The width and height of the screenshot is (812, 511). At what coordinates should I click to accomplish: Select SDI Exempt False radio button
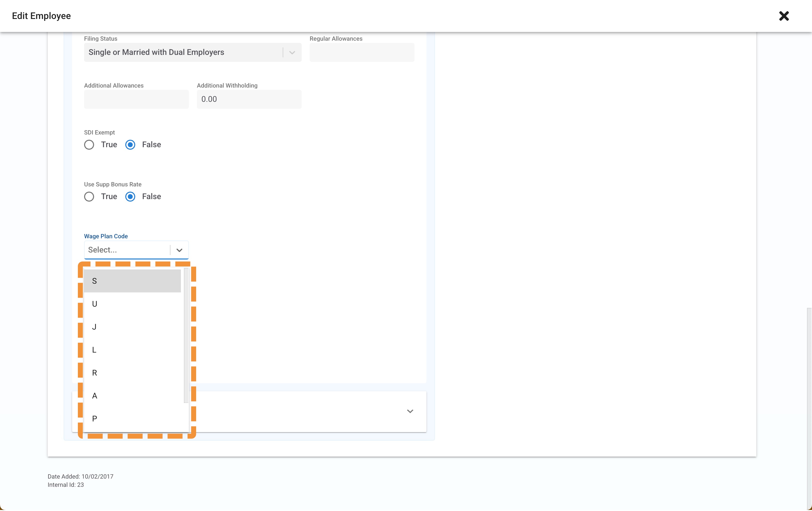coord(130,145)
